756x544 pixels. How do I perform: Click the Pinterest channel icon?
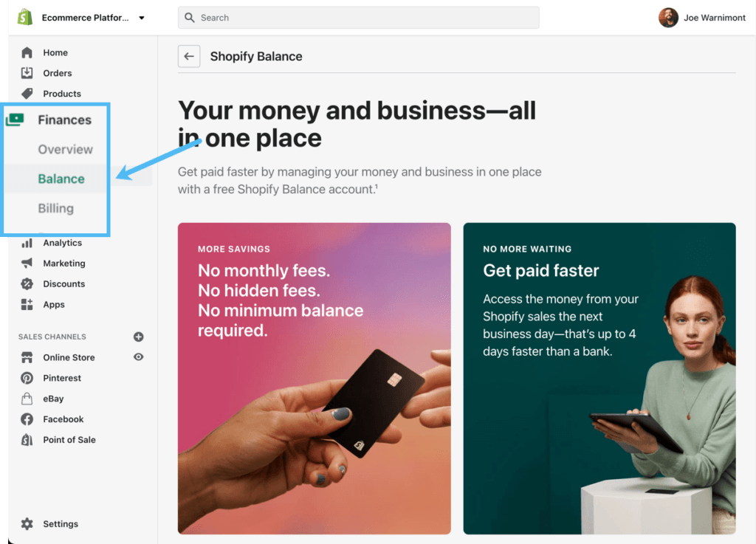click(x=27, y=378)
